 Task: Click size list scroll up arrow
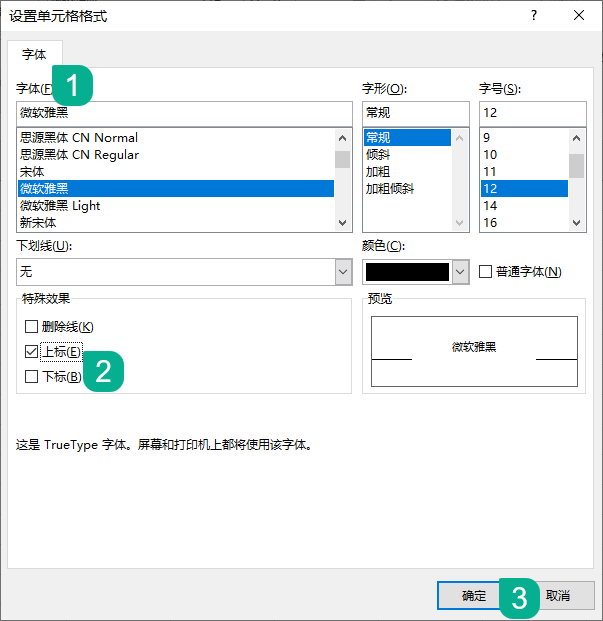(576, 138)
